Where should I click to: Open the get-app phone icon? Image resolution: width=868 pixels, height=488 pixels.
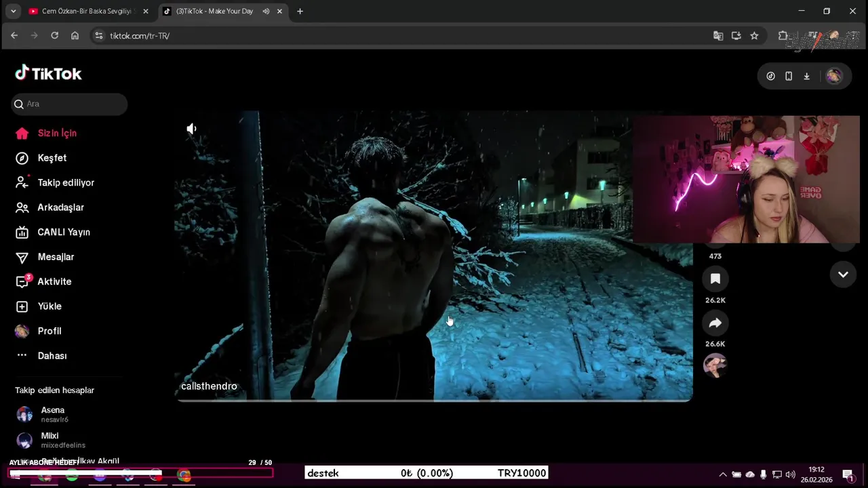pos(789,77)
